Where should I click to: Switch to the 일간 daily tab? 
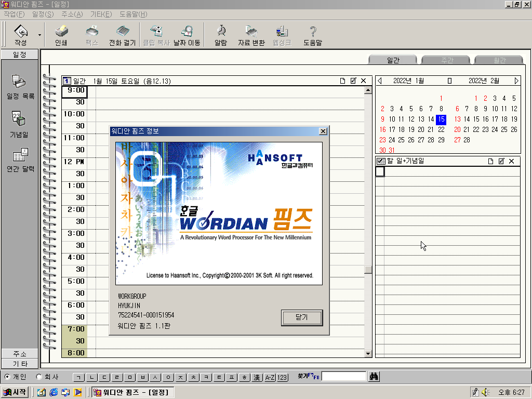(393, 60)
